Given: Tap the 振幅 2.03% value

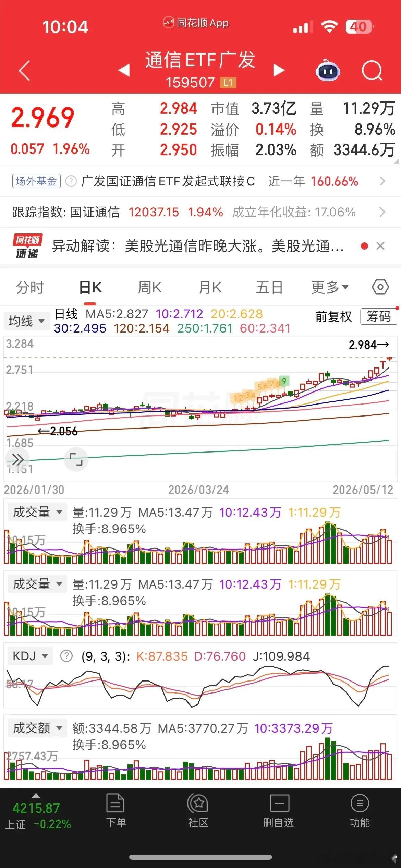Looking at the screenshot, I should (x=276, y=150).
